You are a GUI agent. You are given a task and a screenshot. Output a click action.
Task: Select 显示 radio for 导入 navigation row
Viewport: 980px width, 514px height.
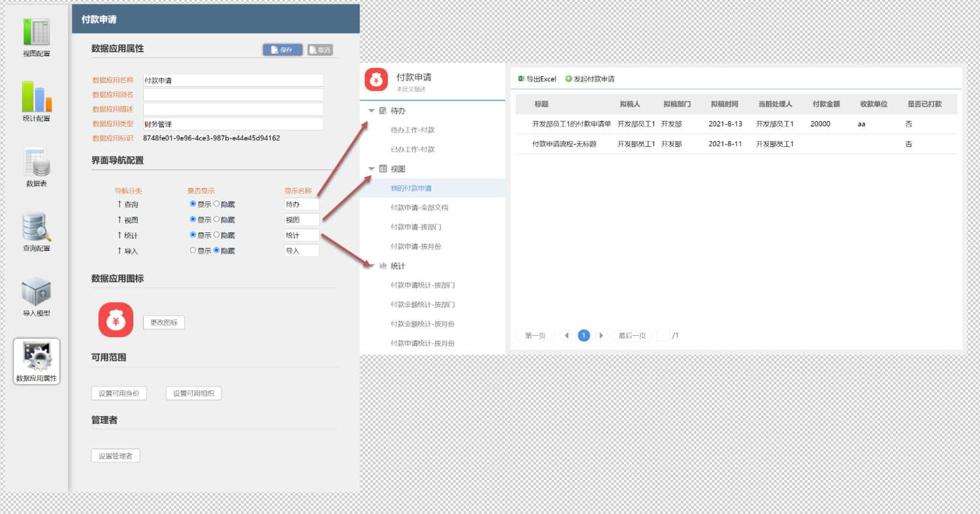193,251
